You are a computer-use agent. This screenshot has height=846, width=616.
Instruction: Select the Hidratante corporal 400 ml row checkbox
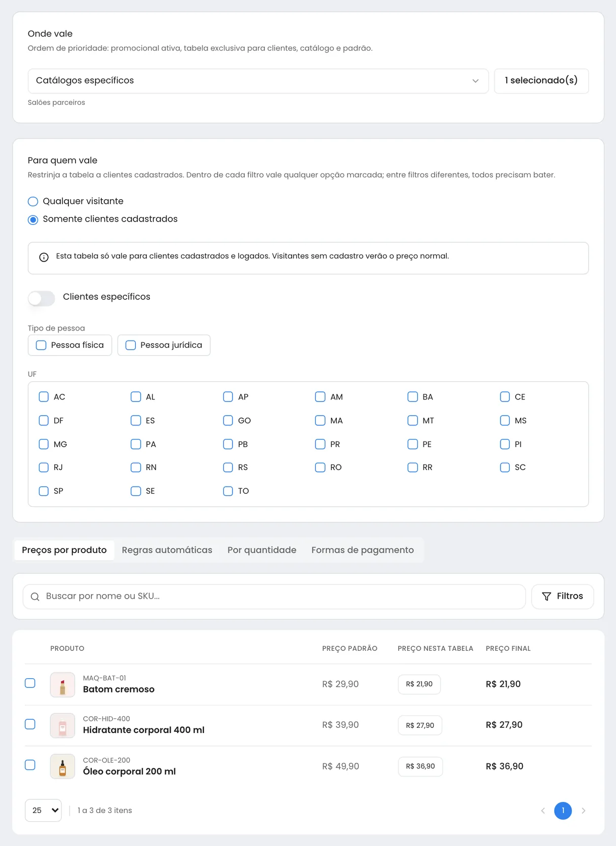click(30, 724)
